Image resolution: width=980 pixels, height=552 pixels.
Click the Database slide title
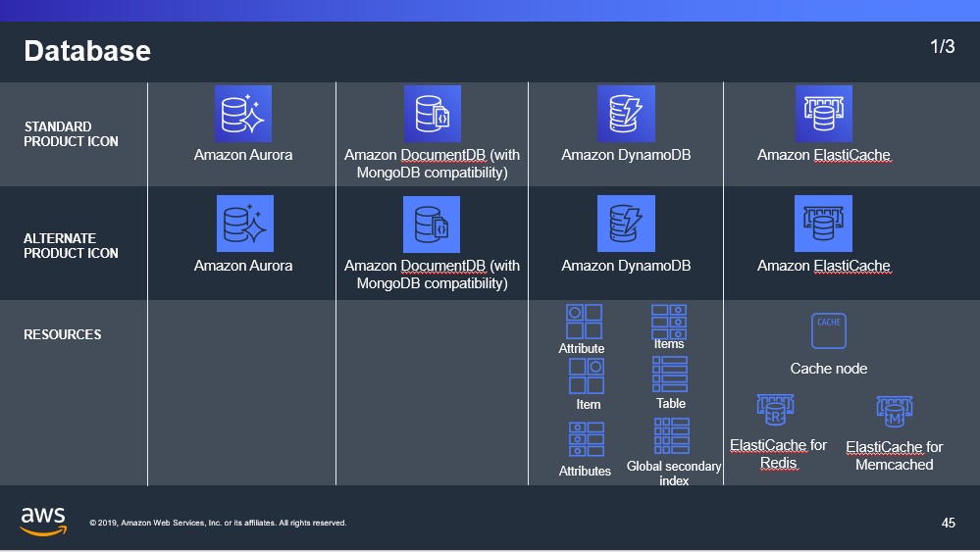(87, 51)
